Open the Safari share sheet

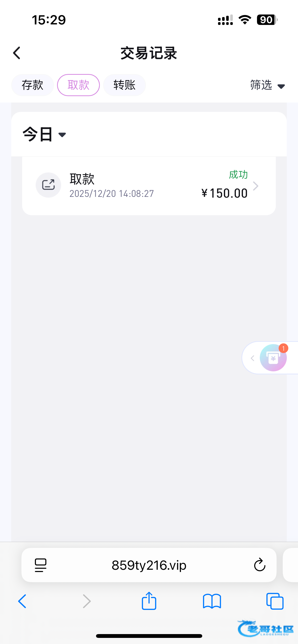(149, 601)
